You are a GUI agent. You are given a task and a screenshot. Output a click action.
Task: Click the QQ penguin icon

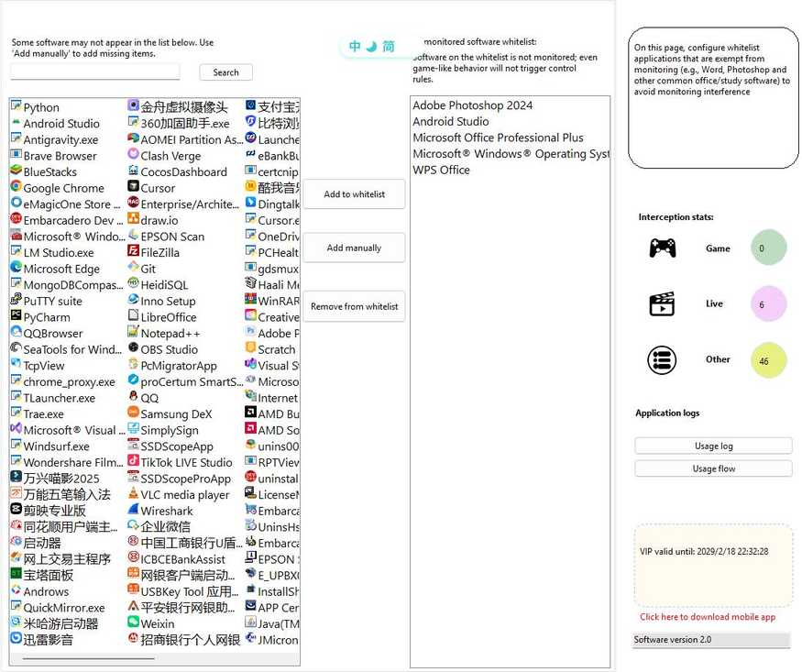click(133, 397)
